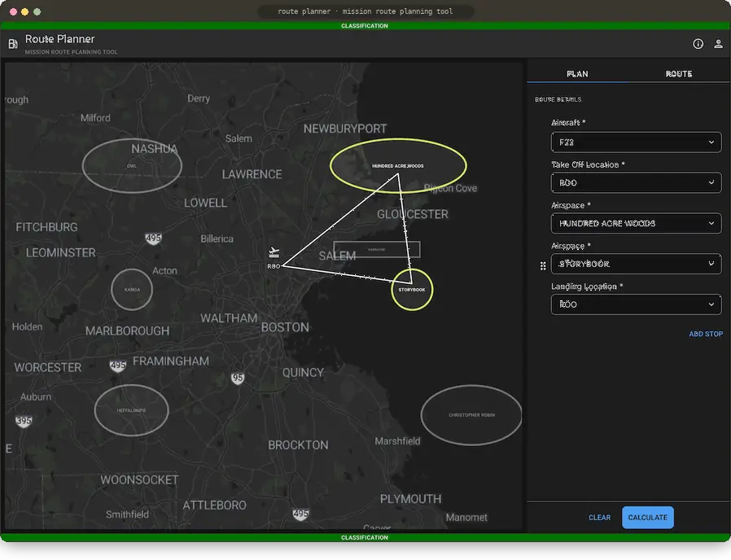Click the Milford map label

click(x=95, y=118)
